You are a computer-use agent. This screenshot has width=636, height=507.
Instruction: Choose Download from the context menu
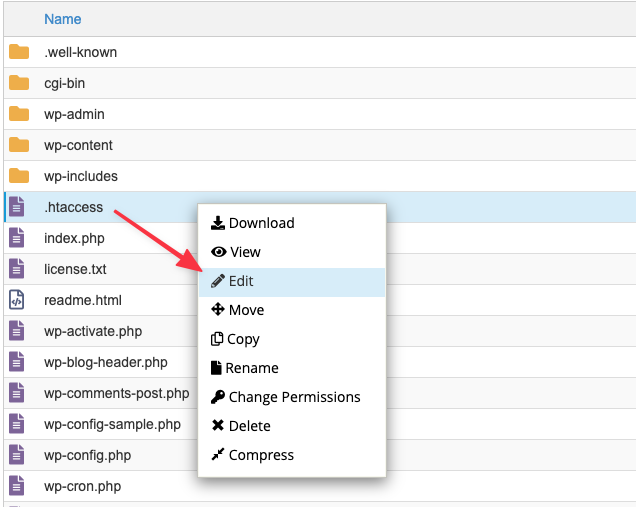tap(292, 223)
